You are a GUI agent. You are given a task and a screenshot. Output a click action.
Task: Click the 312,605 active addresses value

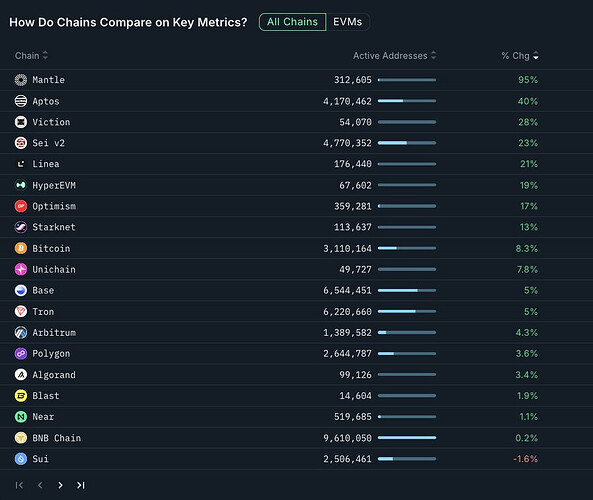click(x=352, y=80)
